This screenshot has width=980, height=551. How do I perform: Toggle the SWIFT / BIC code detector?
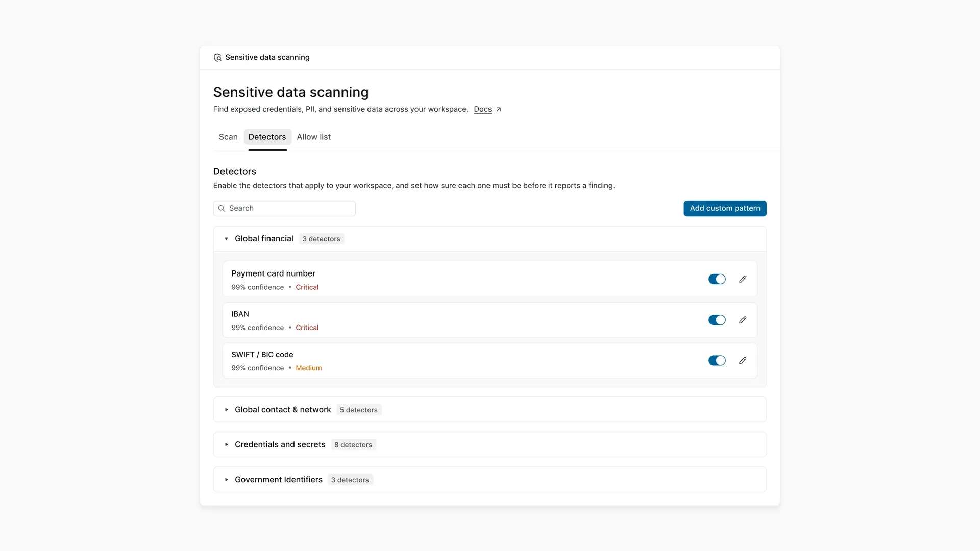pyautogui.click(x=717, y=361)
